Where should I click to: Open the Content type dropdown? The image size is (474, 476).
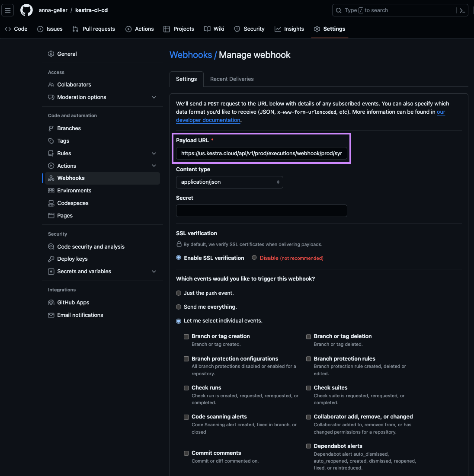[229, 182]
